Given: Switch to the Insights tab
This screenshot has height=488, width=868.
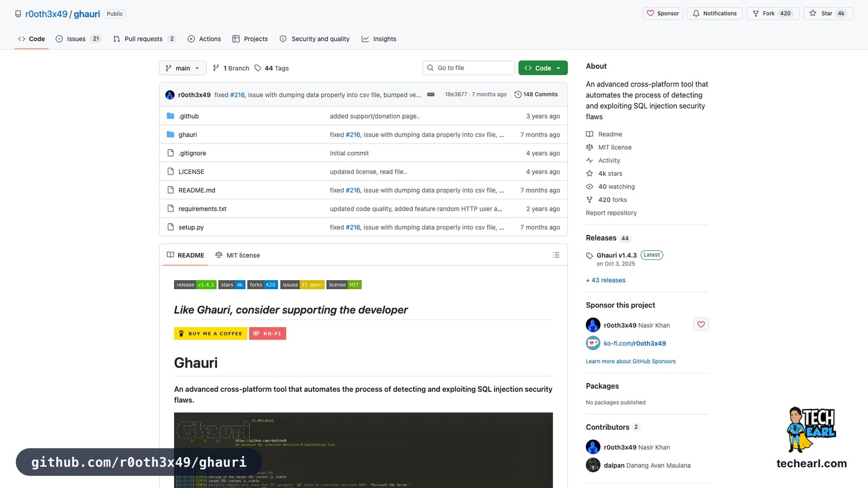Looking at the screenshot, I should (x=379, y=39).
